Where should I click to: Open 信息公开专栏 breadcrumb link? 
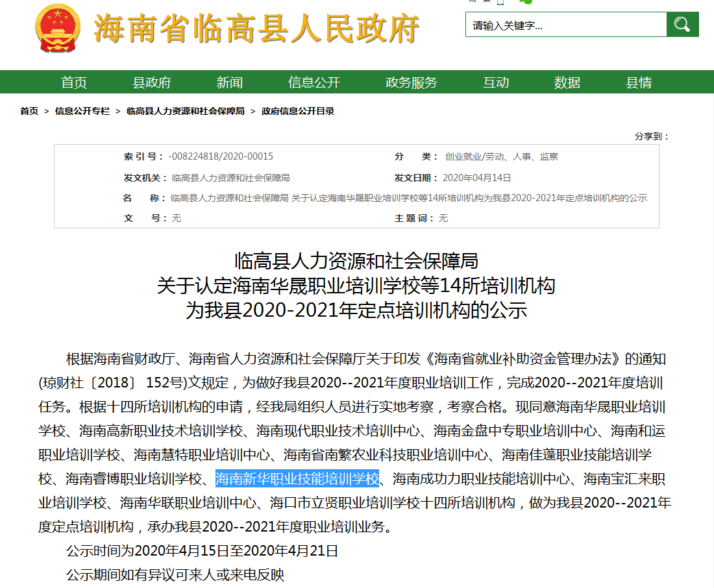point(82,111)
